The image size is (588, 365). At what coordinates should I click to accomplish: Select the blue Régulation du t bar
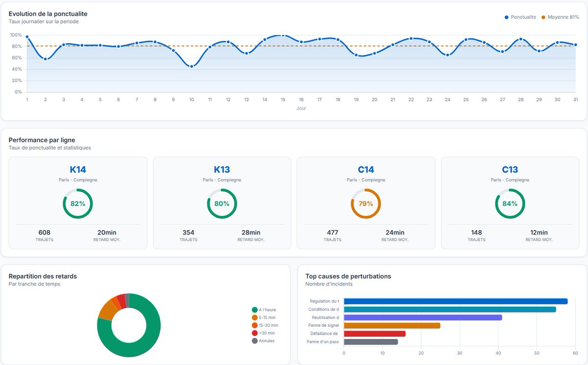pyautogui.click(x=456, y=301)
